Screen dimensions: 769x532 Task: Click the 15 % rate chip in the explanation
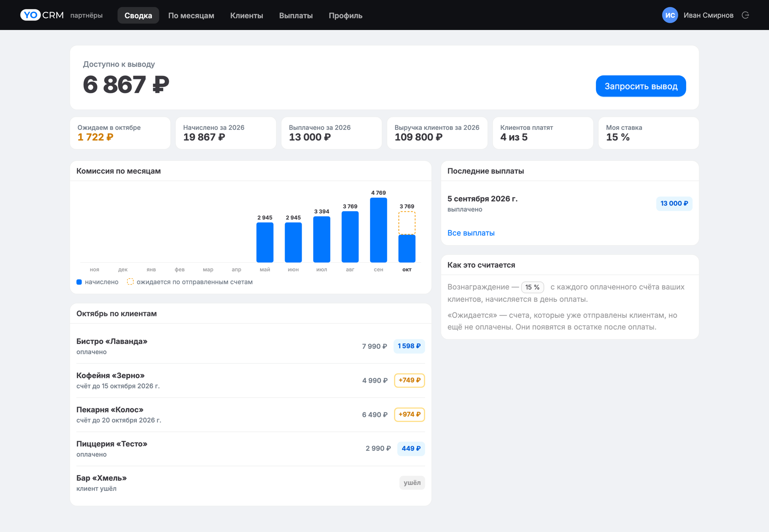pos(532,287)
